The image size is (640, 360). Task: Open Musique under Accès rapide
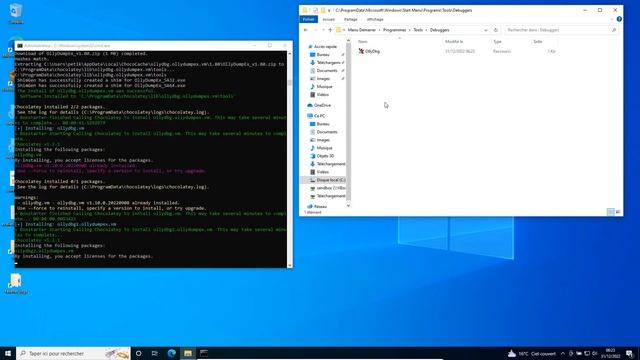[x=324, y=87]
